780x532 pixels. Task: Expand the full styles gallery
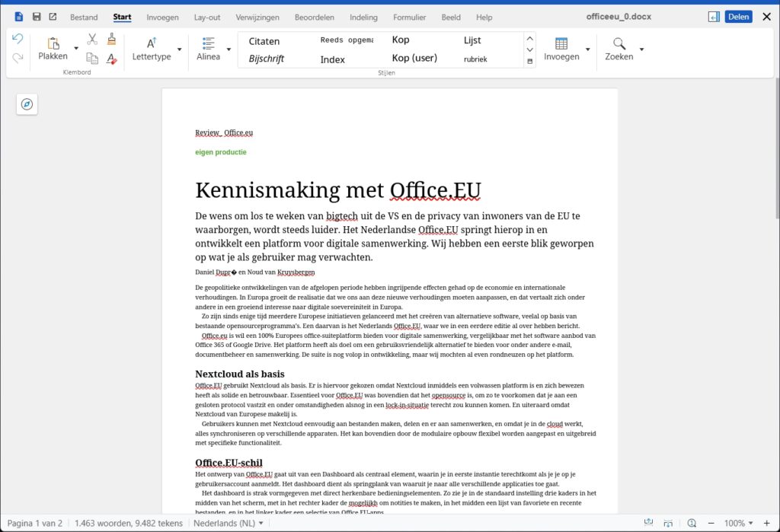click(x=530, y=61)
